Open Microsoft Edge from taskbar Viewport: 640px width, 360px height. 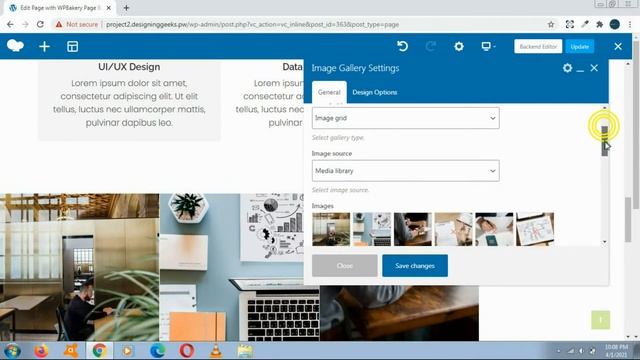click(158, 351)
